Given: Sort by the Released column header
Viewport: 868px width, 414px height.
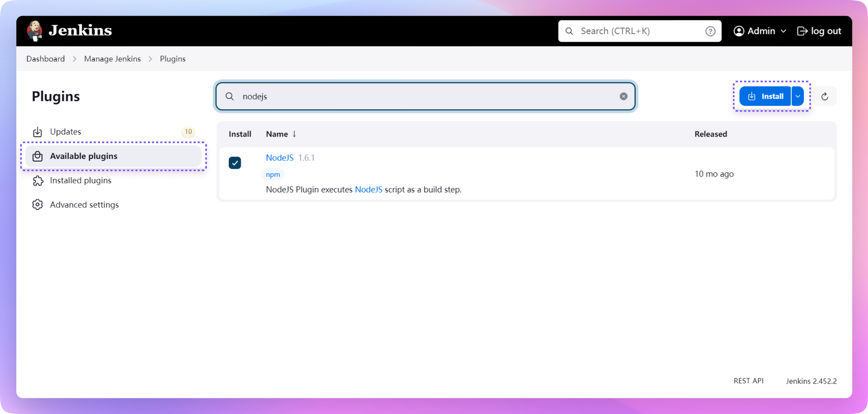Looking at the screenshot, I should tap(710, 134).
